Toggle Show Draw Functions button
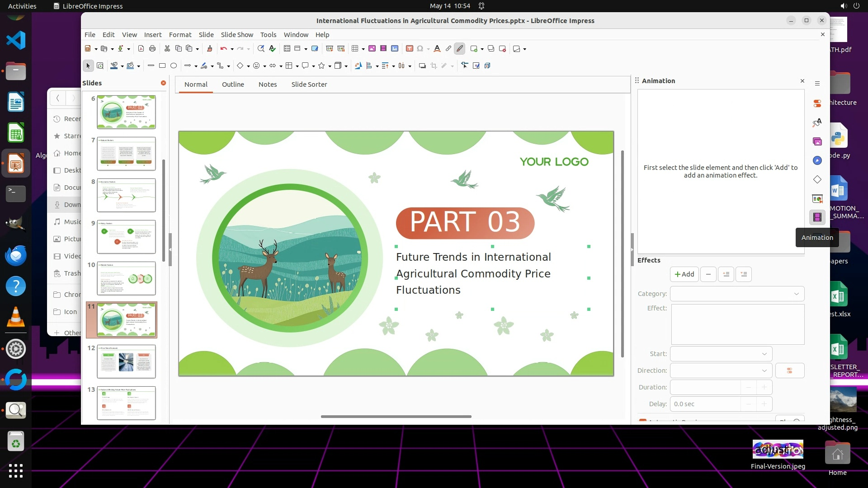Viewport: 868px width, 488px height. pyautogui.click(x=460, y=49)
